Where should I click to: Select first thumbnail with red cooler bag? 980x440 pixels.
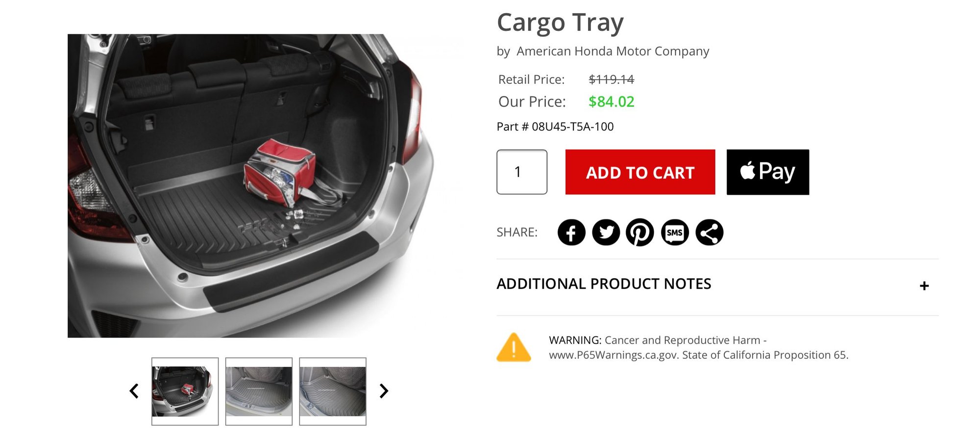click(185, 391)
